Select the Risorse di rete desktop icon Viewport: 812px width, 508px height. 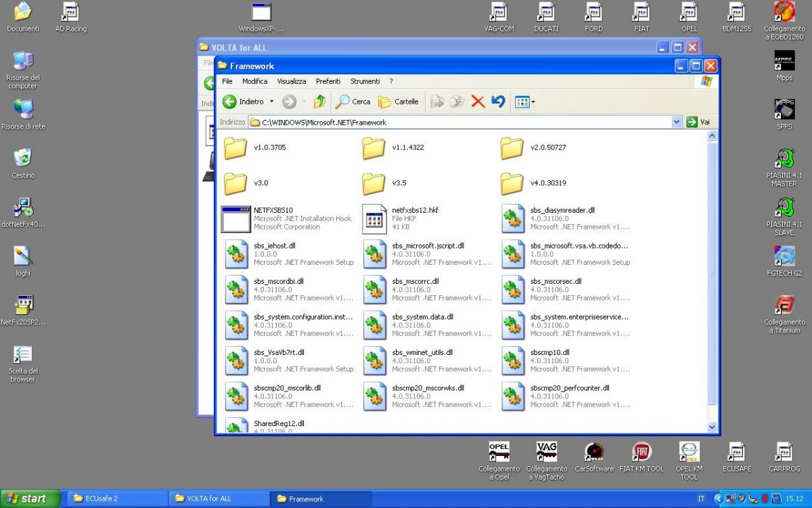coord(23,114)
